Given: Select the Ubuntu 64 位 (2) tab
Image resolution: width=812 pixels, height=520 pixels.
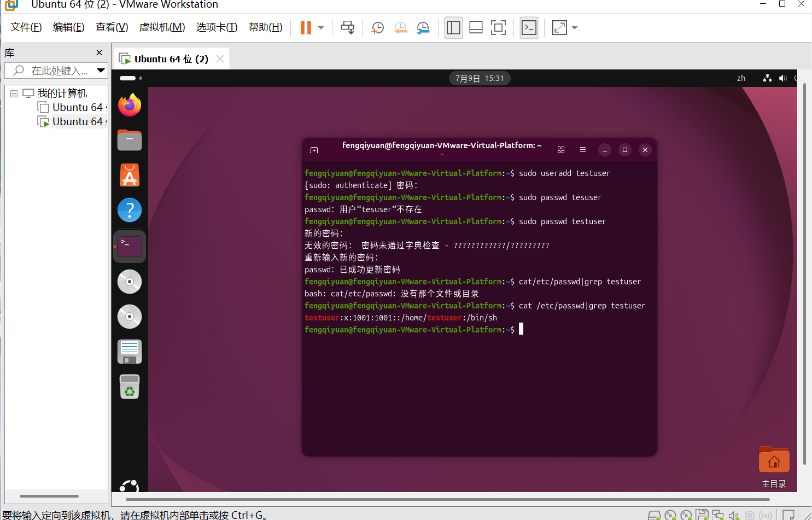Looking at the screenshot, I should [x=172, y=59].
